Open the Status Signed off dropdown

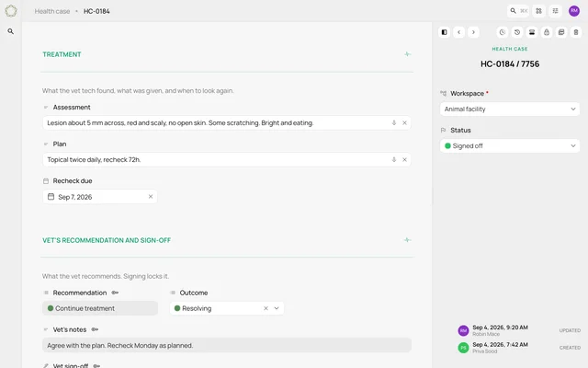pyautogui.click(x=510, y=146)
